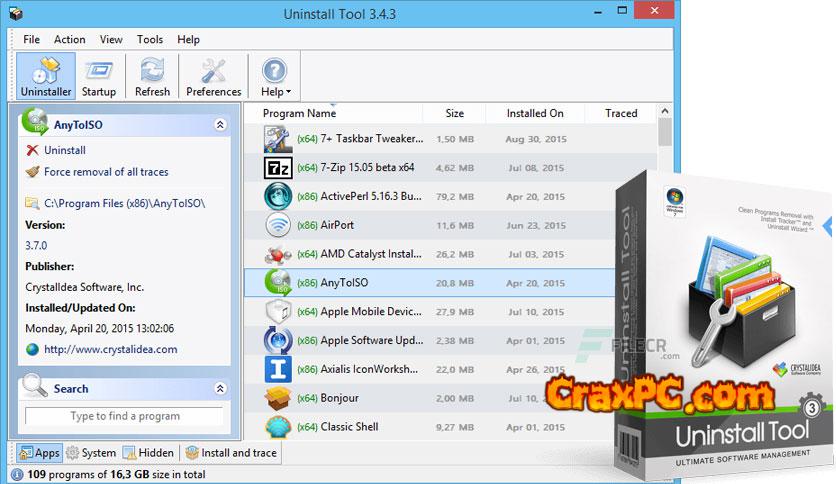Collapse the Search panel
The width and height of the screenshot is (836, 484).
(220, 389)
